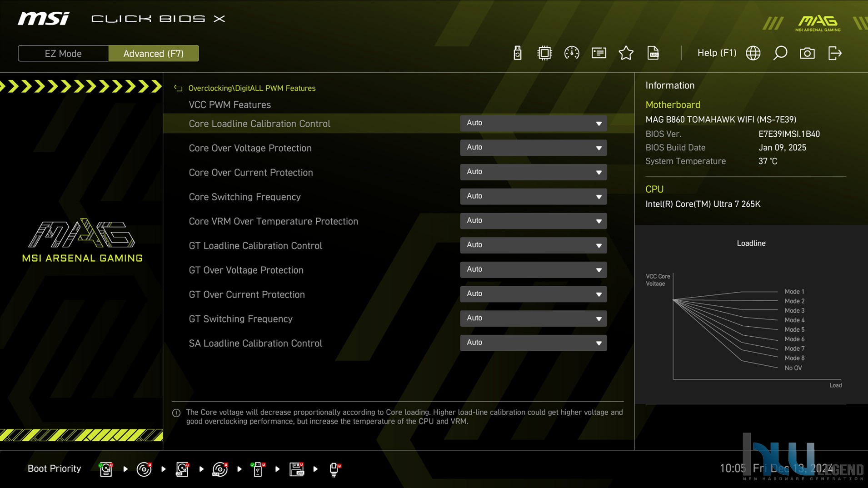This screenshot has width=868, height=488.
Task: Select the hard disk boot device icon
Action: coord(106,469)
